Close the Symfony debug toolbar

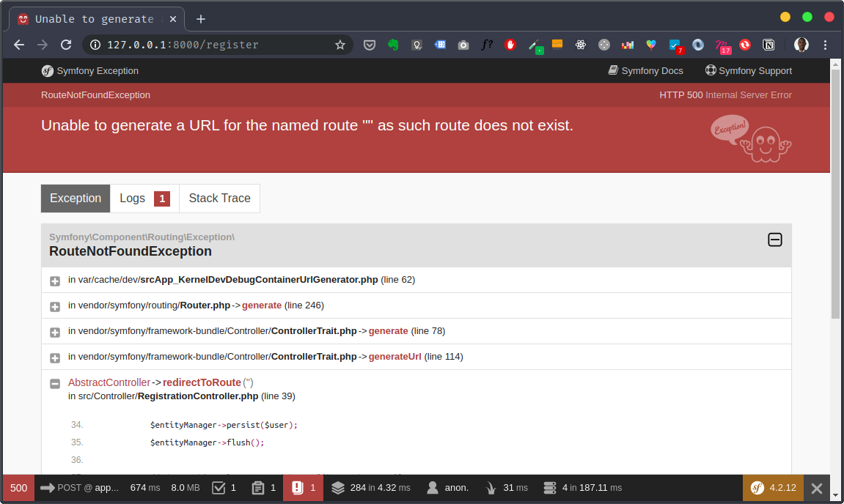pyautogui.click(x=816, y=489)
